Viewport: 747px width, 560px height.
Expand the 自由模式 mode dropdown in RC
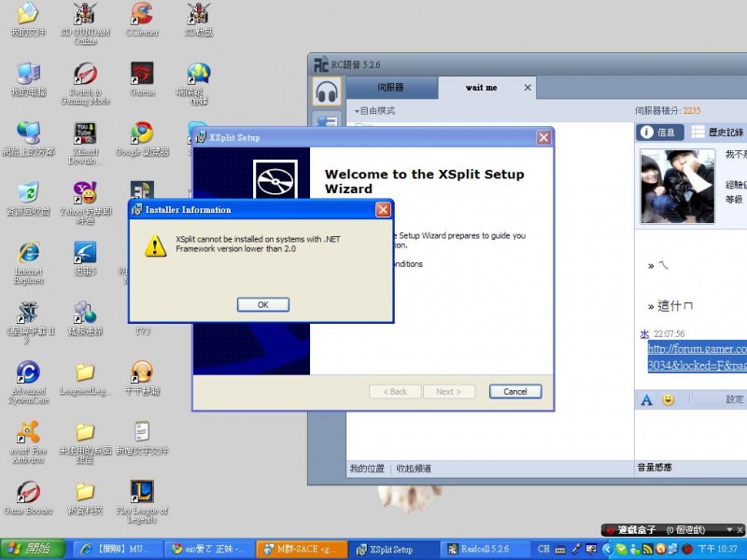pyautogui.click(x=374, y=111)
